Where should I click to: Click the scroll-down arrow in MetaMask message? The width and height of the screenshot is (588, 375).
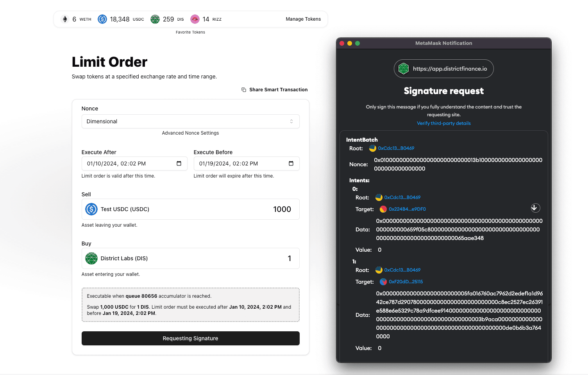(535, 208)
